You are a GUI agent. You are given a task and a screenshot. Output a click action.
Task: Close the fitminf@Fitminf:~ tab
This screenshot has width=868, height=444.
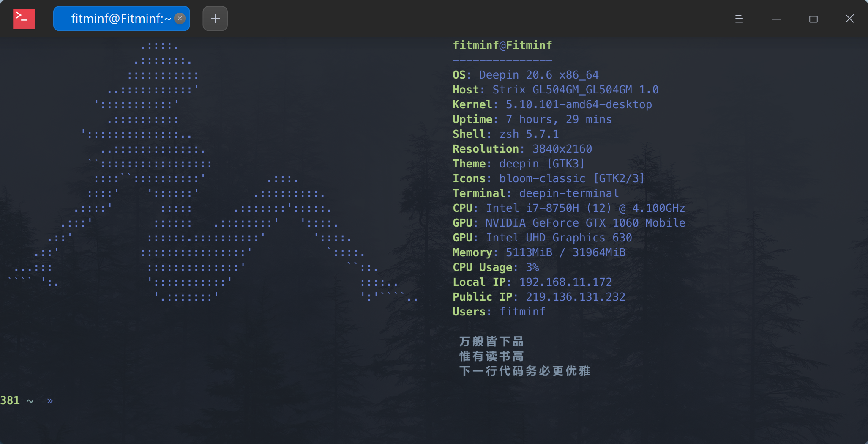point(180,19)
